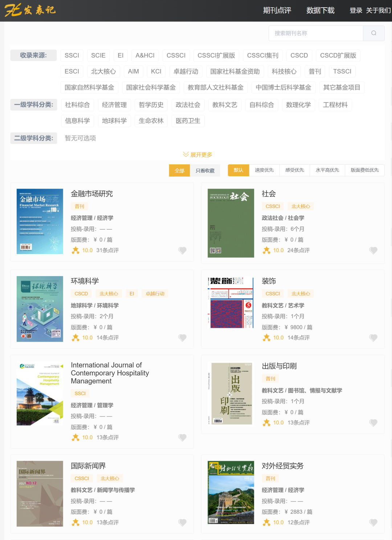Sort by 版面费低优先
This screenshot has width=392, height=540.
[x=364, y=170]
